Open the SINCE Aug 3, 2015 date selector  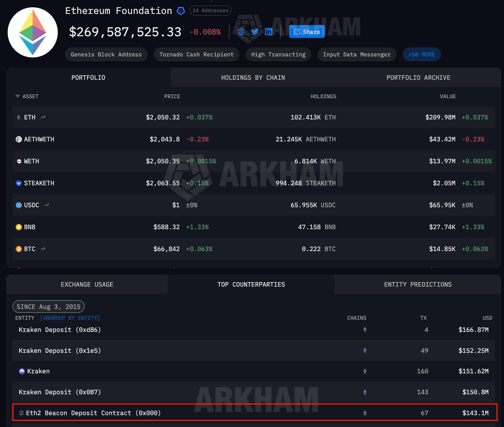(48, 306)
